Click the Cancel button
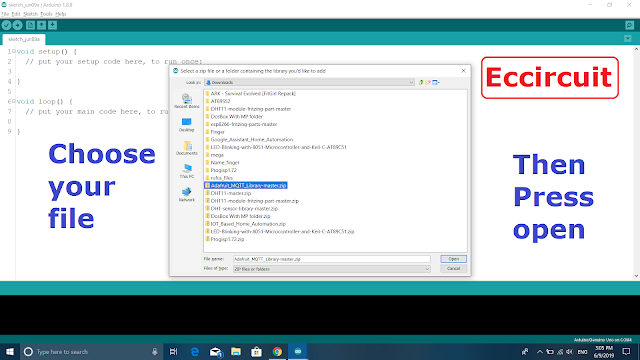The image size is (640, 360). (453, 269)
